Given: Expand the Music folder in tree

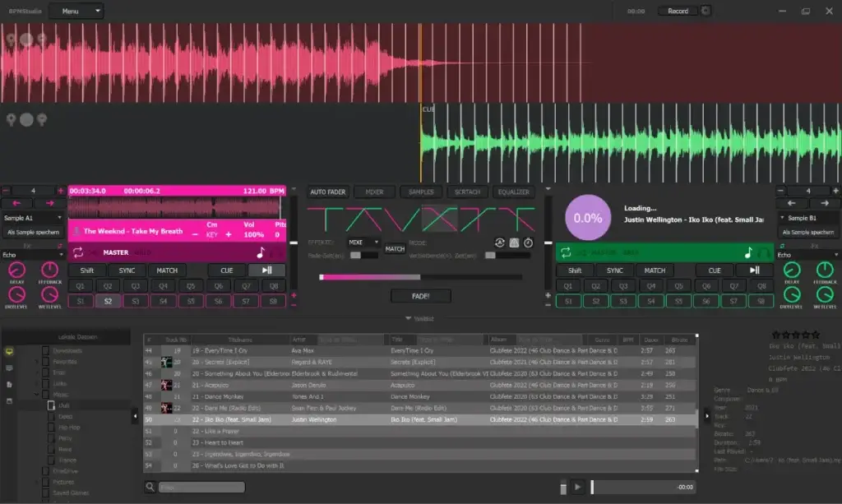Looking at the screenshot, I should pyautogui.click(x=36, y=395).
